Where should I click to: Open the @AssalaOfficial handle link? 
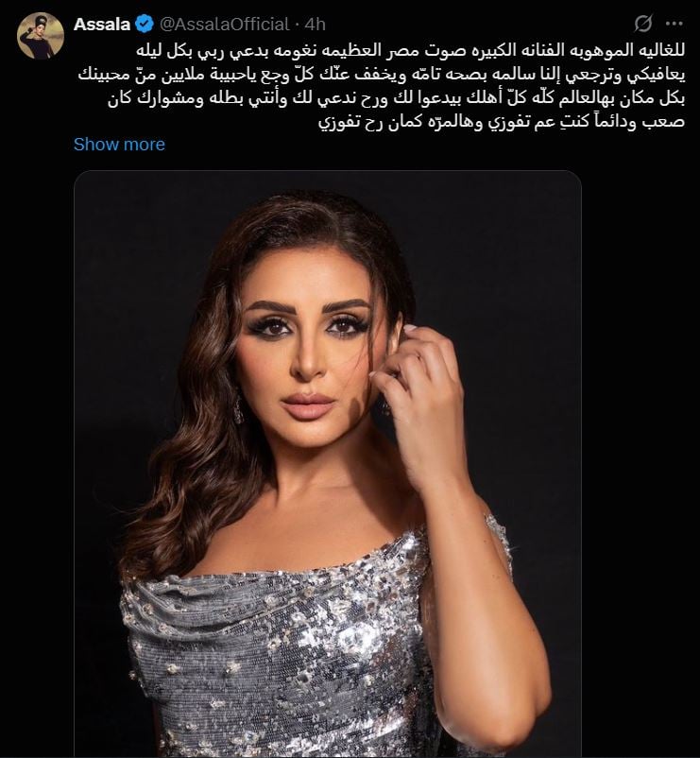(x=224, y=25)
